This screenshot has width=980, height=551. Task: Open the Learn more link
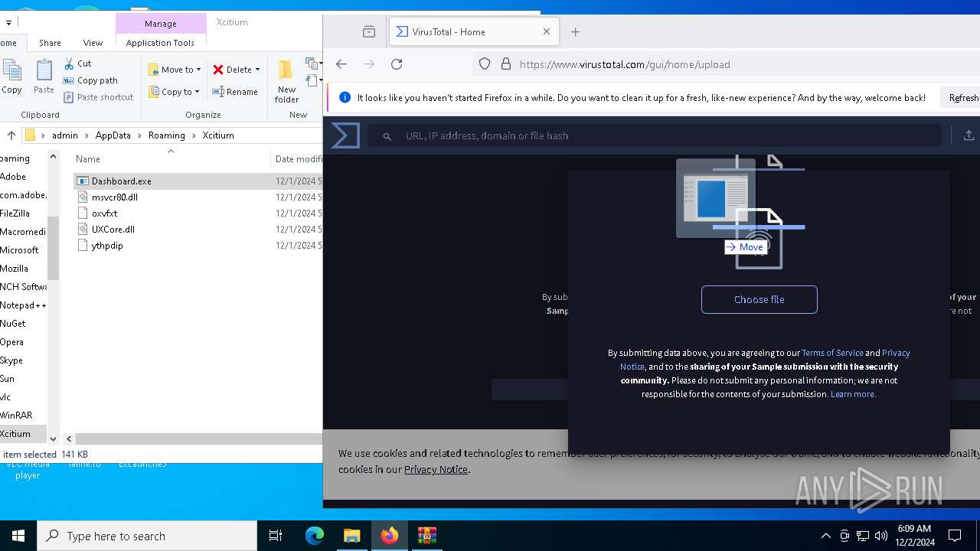coord(853,394)
